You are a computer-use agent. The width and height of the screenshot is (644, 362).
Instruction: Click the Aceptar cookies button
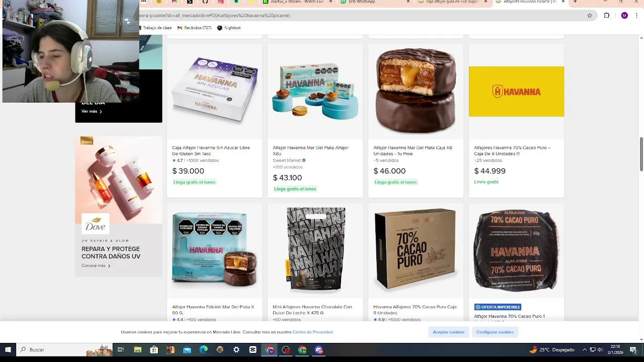(449, 332)
